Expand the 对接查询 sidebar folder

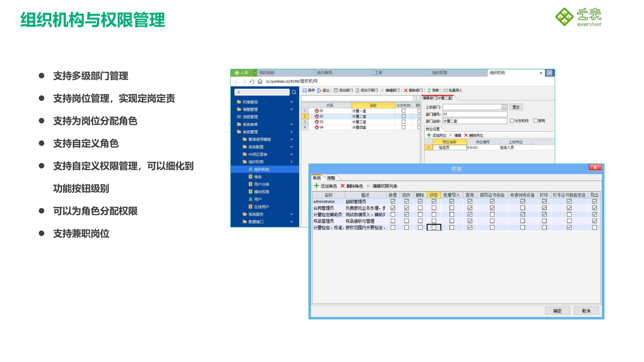pyautogui.click(x=292, y=102)
